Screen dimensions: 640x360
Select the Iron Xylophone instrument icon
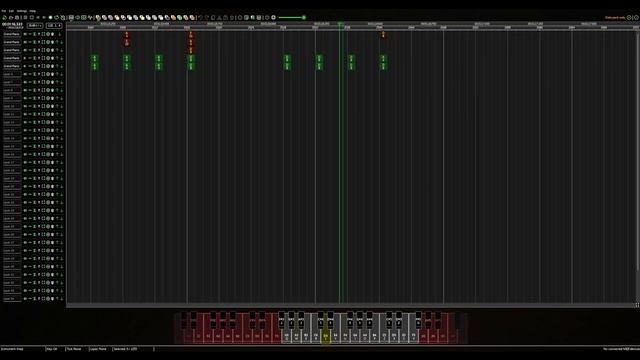[160, 18]
